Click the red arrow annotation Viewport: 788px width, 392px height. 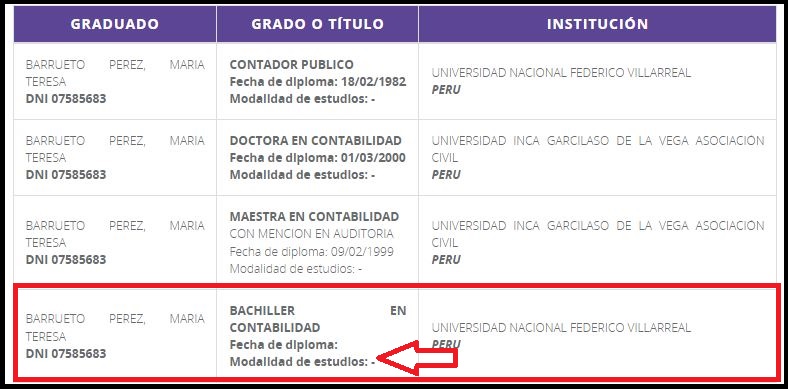(417, 358)
